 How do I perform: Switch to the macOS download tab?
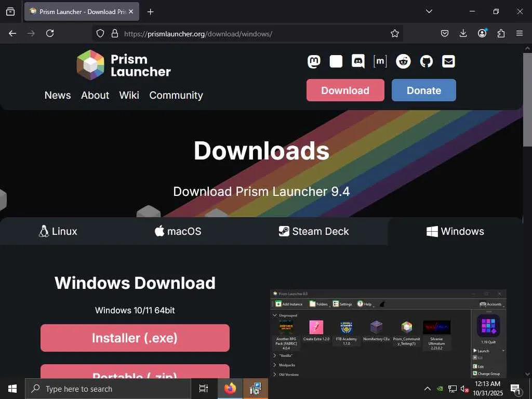pos(178,231)
